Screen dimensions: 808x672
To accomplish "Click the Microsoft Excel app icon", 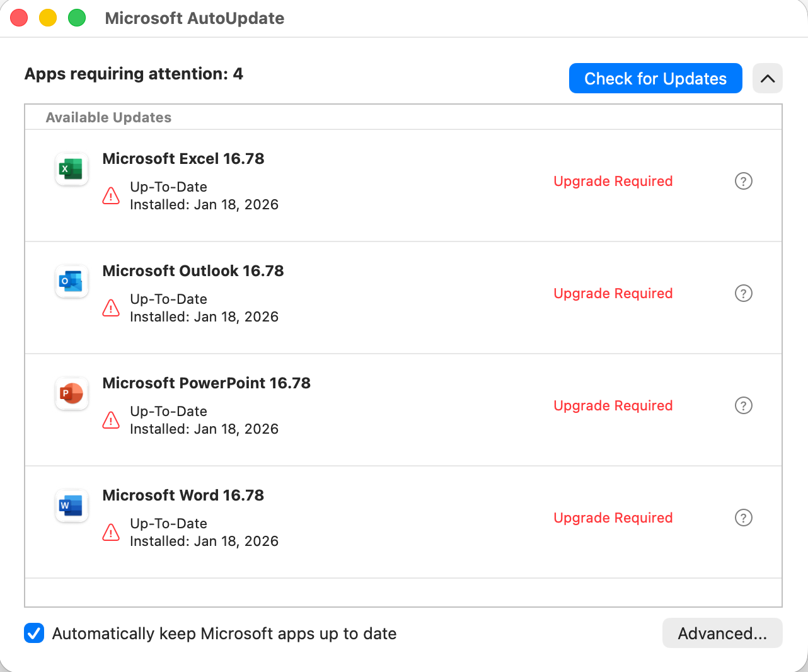I will click(x=71, y=169).
